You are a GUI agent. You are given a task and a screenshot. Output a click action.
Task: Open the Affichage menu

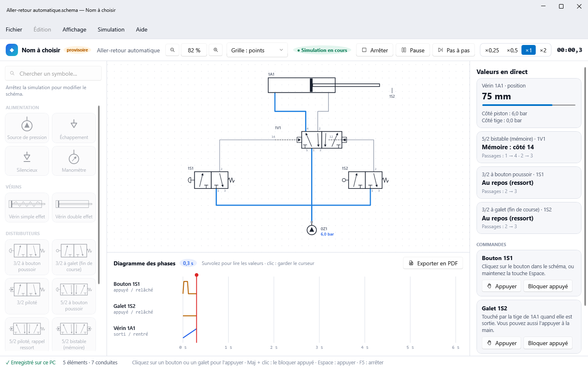click(x=74, y=29)
